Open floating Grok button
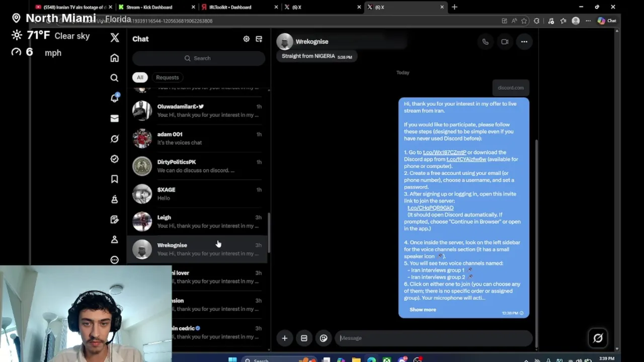The image size is (644, 362). click(x=598, y=338)
